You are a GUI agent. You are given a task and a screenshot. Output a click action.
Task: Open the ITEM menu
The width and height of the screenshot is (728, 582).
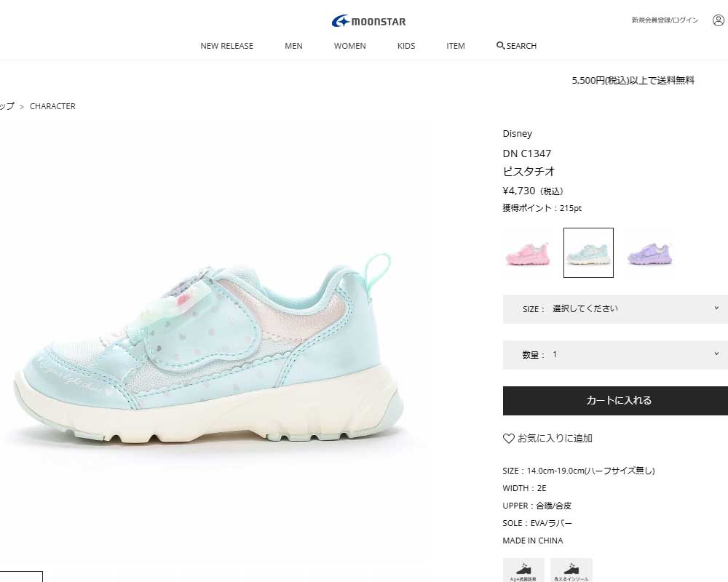[x=456, y=46]
